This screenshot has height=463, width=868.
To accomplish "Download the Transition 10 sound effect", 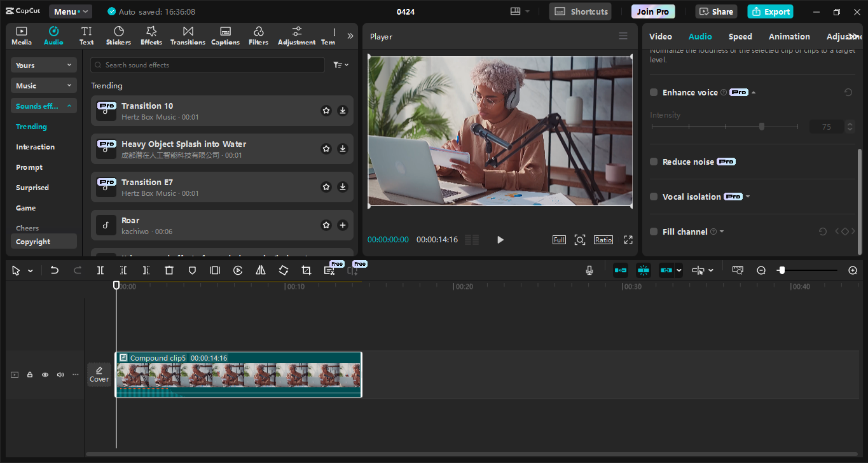I will coord(342,110).
